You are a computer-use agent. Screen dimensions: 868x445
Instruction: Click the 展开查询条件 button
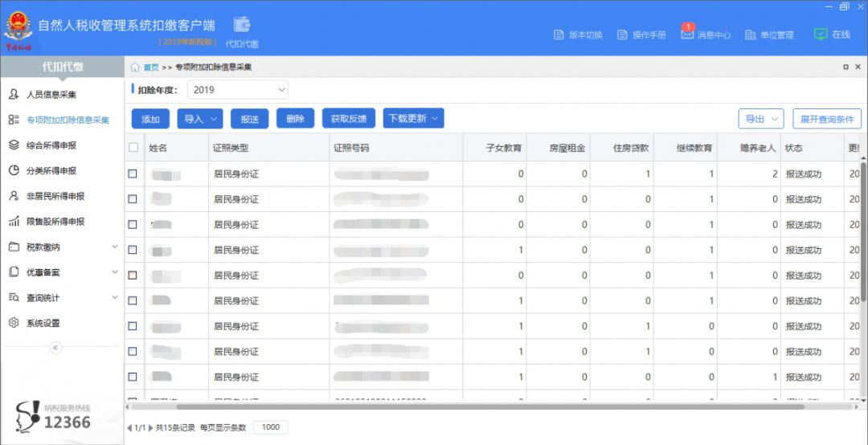click(x=827, y=118)
